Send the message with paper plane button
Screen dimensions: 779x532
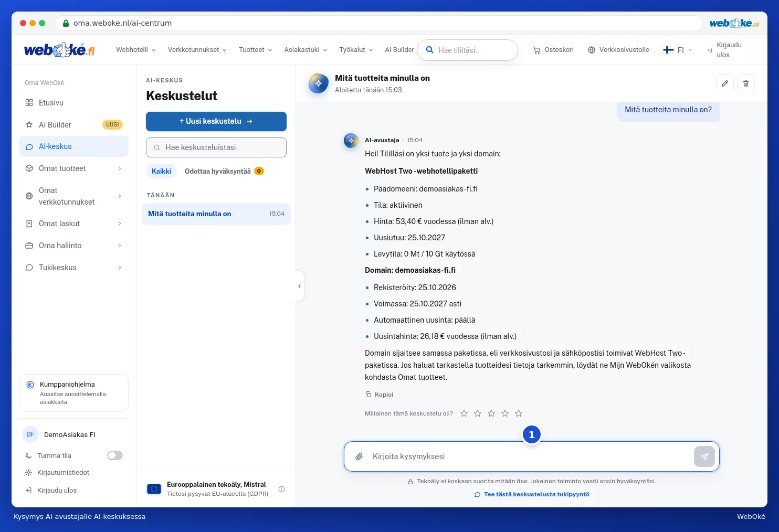(x=704, y=456)
